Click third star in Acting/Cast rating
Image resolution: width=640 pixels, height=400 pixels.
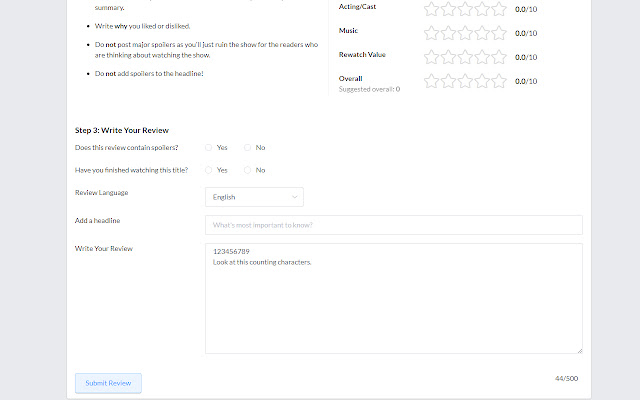coord(465,9)
